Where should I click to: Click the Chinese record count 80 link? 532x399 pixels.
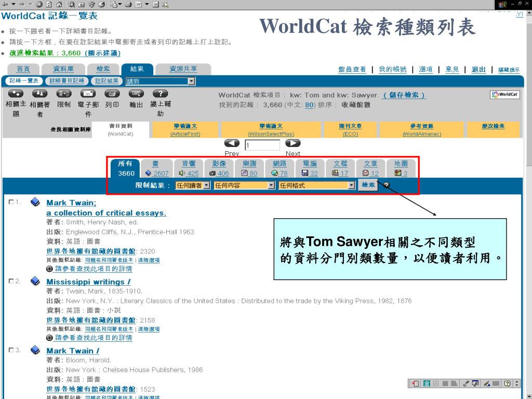pyautogui.click(x=309, y=105)
